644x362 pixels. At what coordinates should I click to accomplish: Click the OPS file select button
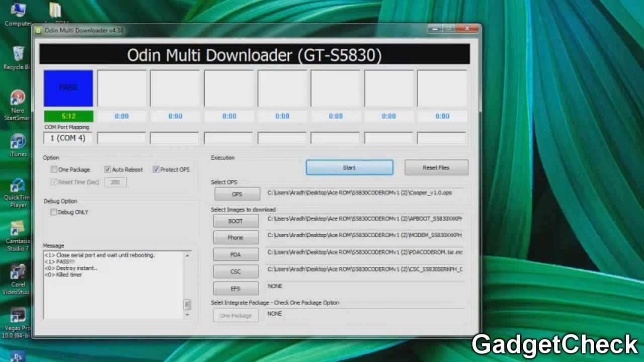[237, 194]
